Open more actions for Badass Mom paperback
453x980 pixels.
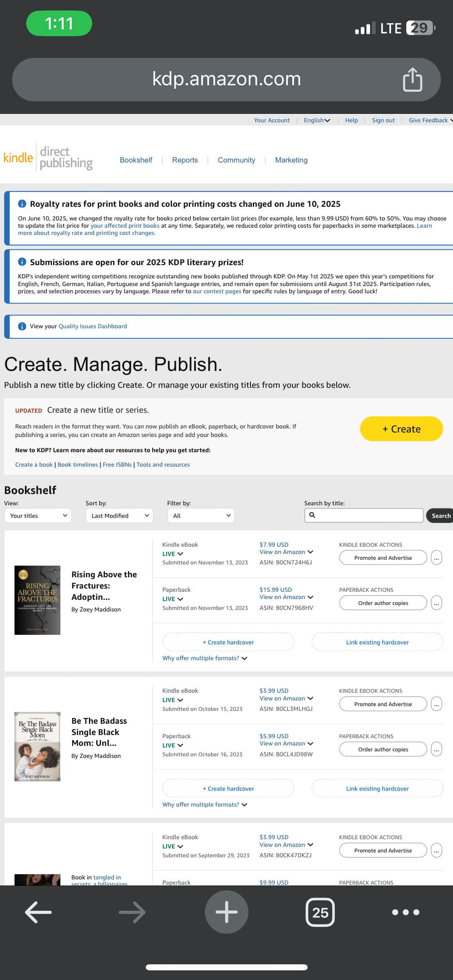[x=436, y=749]
